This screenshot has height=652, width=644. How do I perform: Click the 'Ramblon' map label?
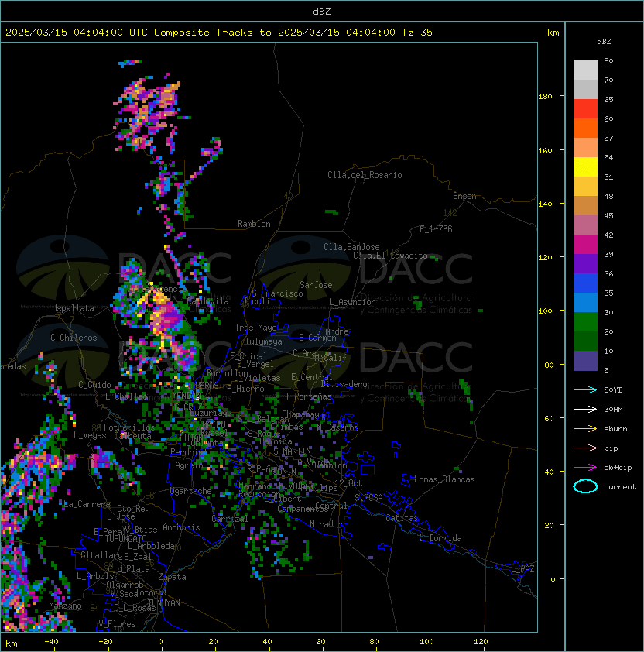pos(254,224)
